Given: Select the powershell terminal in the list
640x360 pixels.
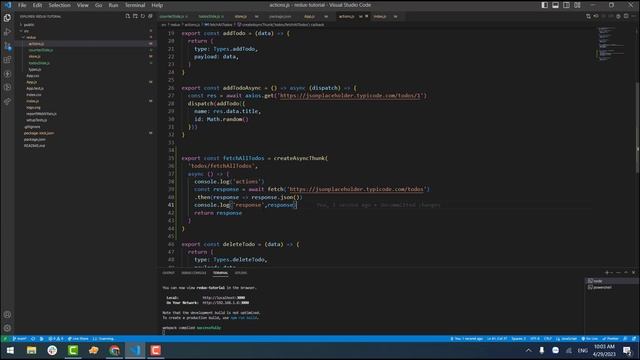Looking at the screenshot, I should coord(612,287).
